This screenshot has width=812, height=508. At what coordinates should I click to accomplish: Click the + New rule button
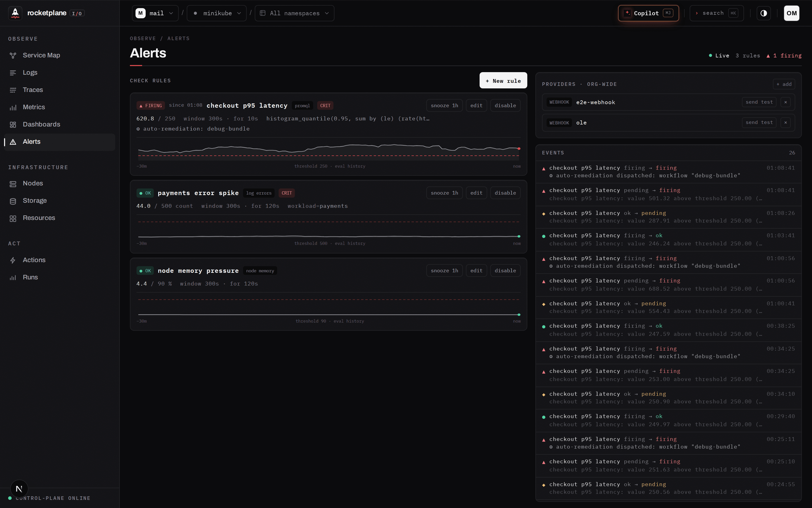point(503,81)
